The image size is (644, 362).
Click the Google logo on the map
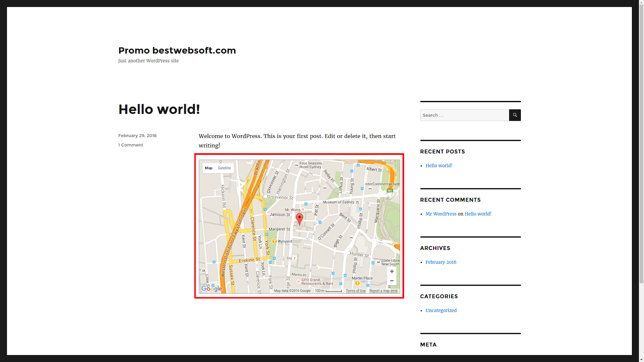212,288
